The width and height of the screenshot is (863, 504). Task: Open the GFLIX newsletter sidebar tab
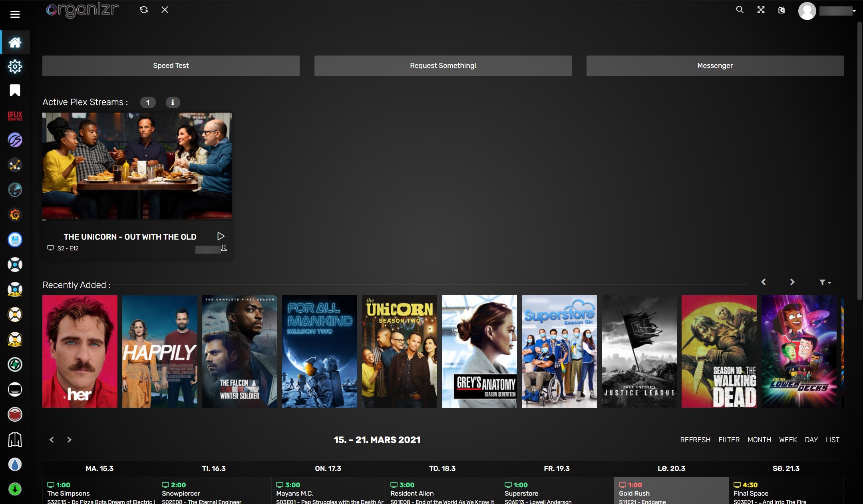click(x=15, y=116)
